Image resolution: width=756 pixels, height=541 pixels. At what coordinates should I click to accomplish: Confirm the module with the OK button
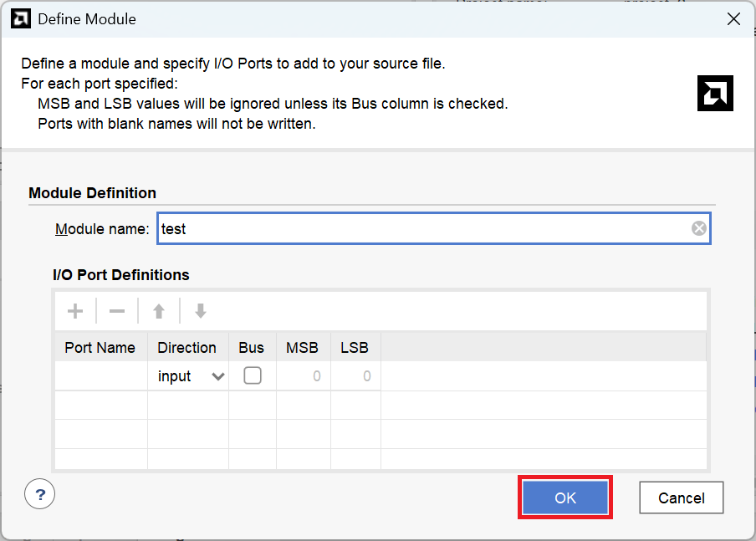click(565, 498)
